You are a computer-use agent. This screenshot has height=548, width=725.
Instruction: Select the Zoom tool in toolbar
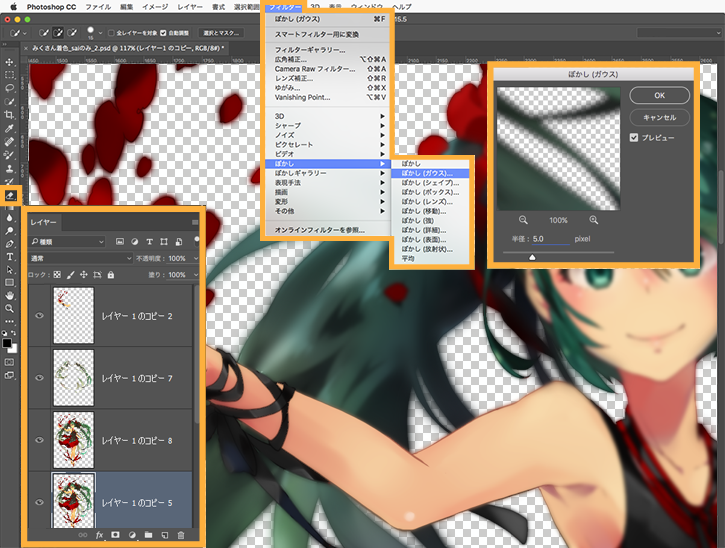tap(9, 308)
